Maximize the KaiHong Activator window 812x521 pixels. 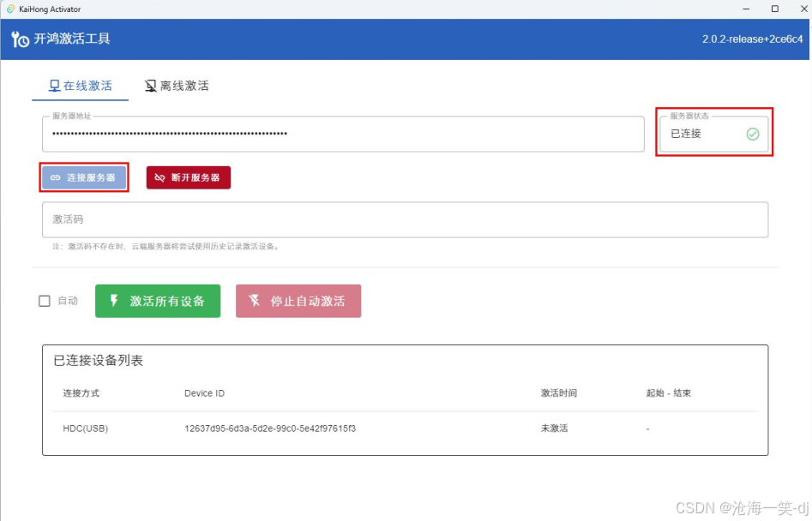coord(775,9)
